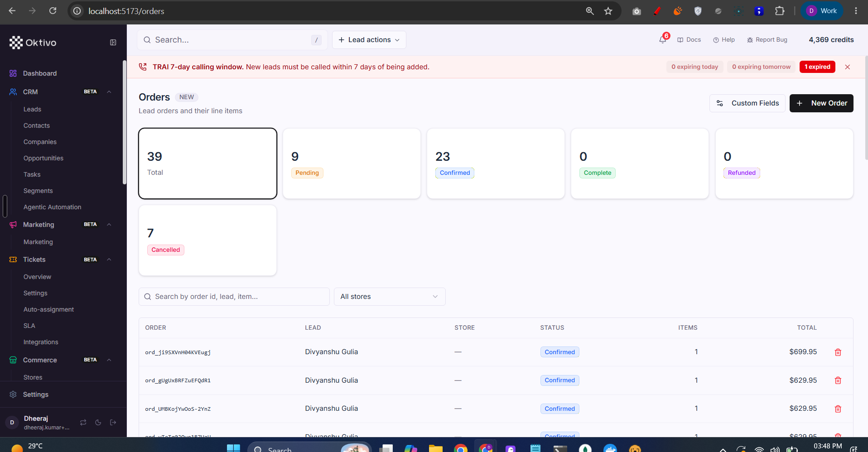Click the logout icon beside Dheeraj

tap(113, 423)
